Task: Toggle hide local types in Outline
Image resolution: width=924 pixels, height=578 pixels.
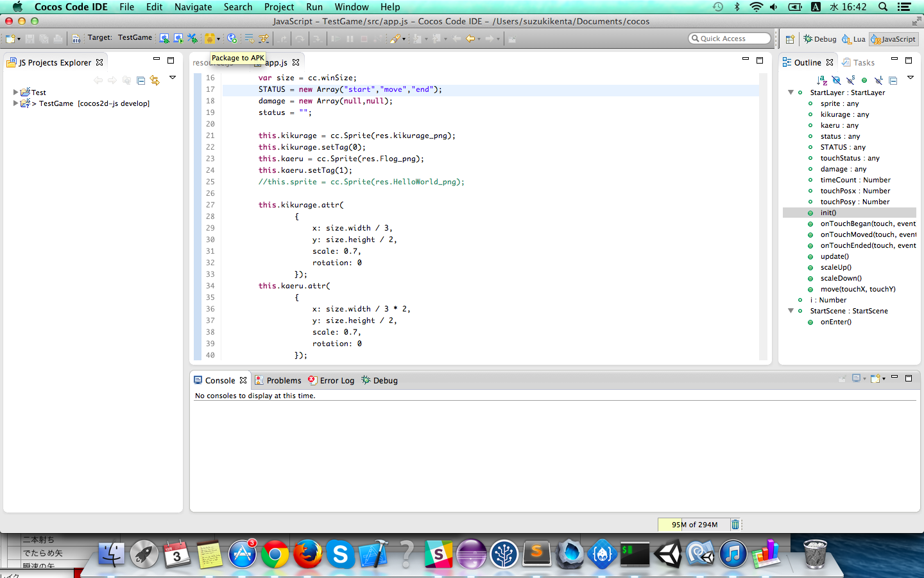Action: 878,80
